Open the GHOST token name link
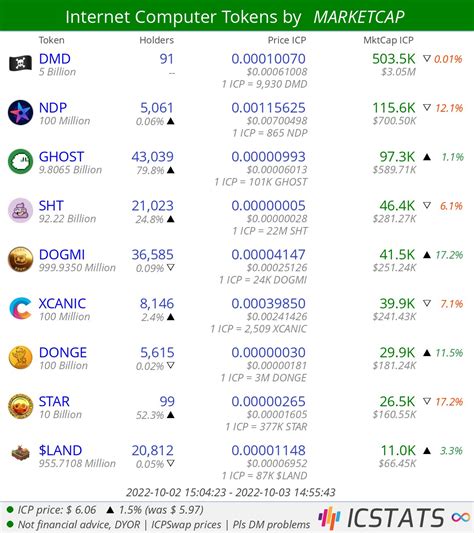Screen dimensions: 474x533 [61, 157]
